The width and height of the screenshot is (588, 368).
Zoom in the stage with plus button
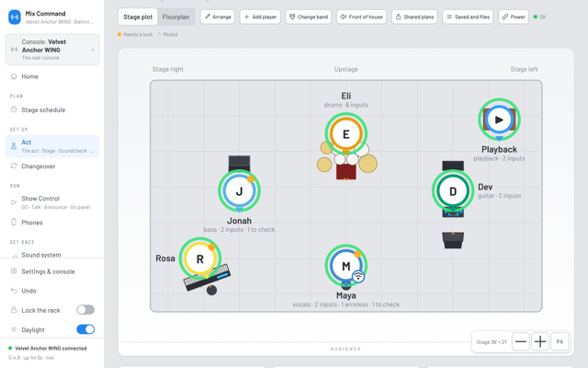click(x=540, y=341)
